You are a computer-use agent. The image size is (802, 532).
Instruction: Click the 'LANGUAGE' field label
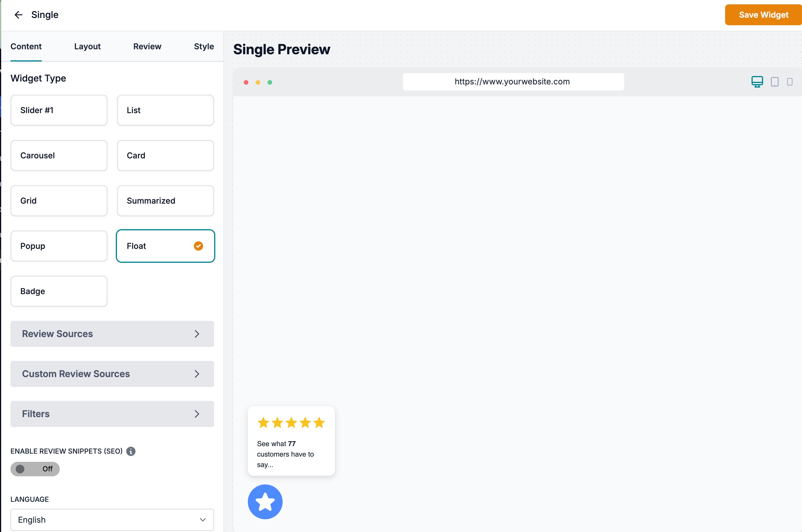(x=30, y=499)
